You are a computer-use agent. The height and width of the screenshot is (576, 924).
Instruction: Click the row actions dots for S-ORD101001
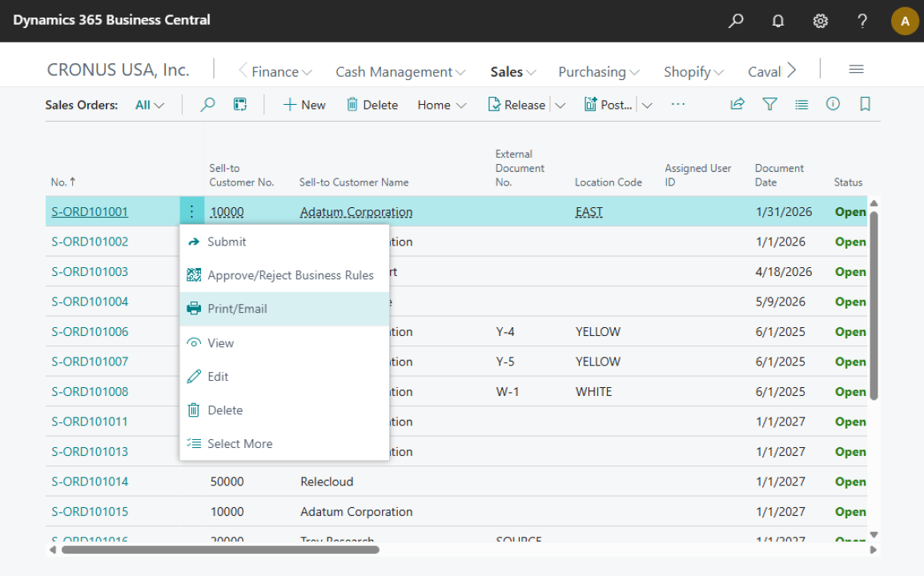tap(191, 211)
